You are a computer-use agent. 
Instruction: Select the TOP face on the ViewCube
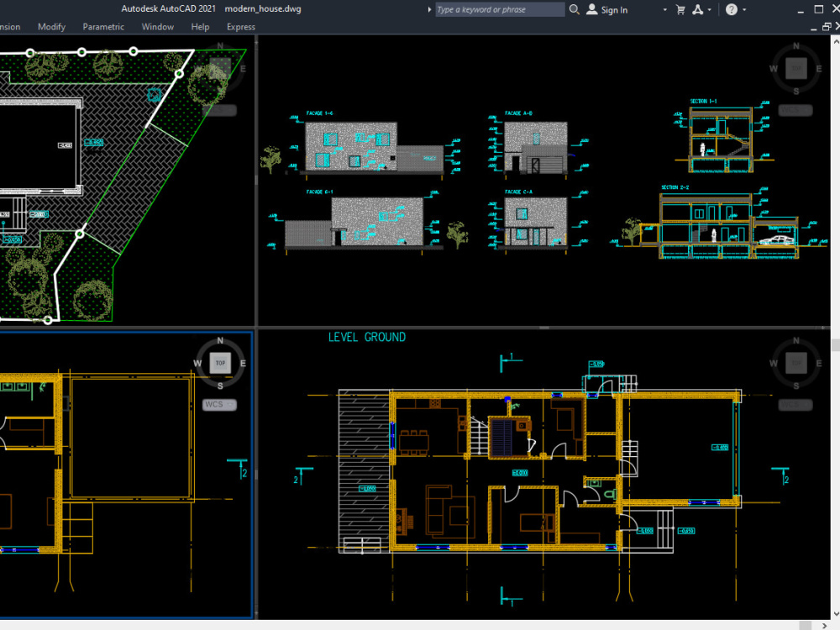(x=220, y=363)
